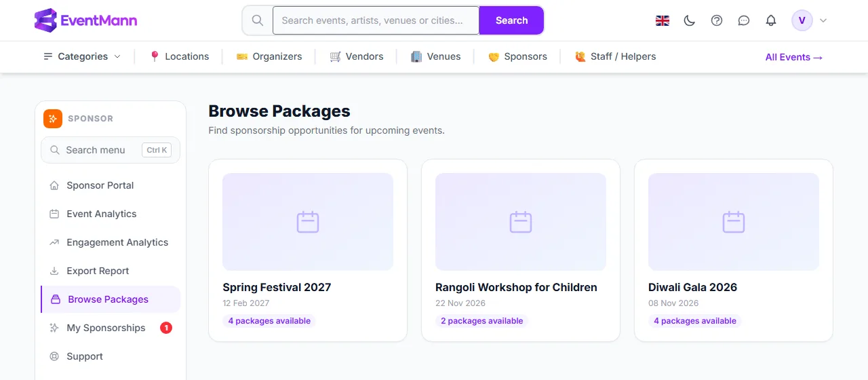This screenshot has height=380, width=868.
Task: Click the purple Search button
Action: pos(511,20)
